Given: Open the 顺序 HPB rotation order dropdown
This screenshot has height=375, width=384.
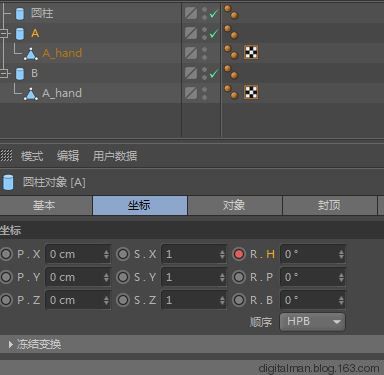Looking at the screenshot, I should 312,322.
